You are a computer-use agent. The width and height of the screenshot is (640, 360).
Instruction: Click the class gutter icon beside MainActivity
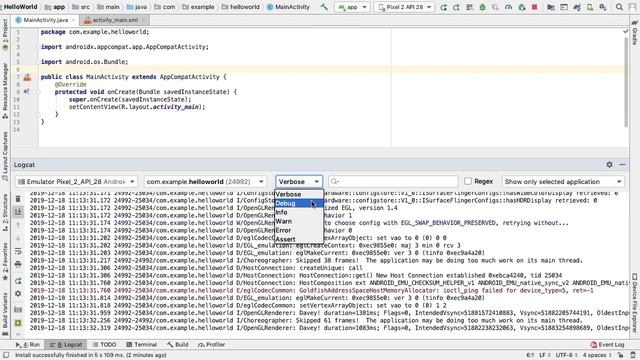coord(27,77)
